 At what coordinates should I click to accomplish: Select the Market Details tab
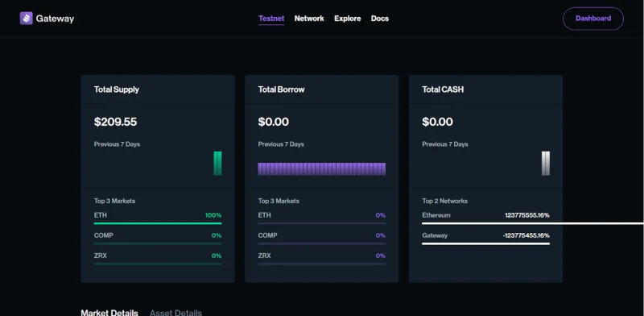109,313
